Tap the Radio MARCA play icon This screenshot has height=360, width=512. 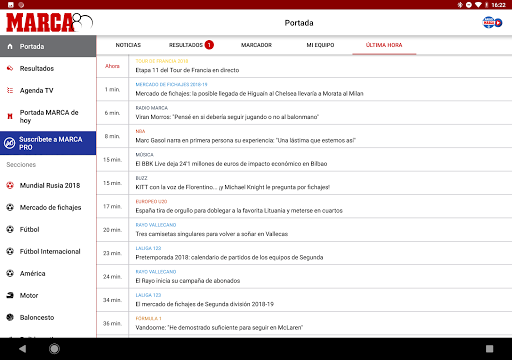(492, 23)
